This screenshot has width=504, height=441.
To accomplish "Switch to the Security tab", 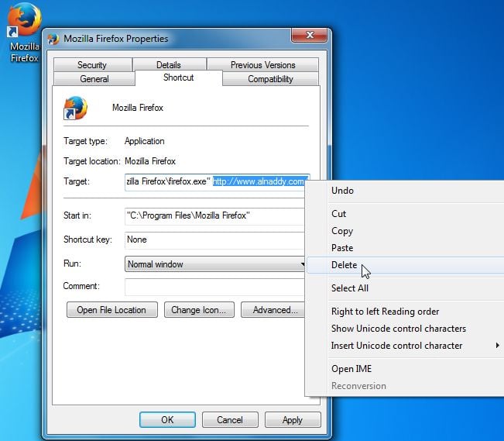I will (92, 64).
